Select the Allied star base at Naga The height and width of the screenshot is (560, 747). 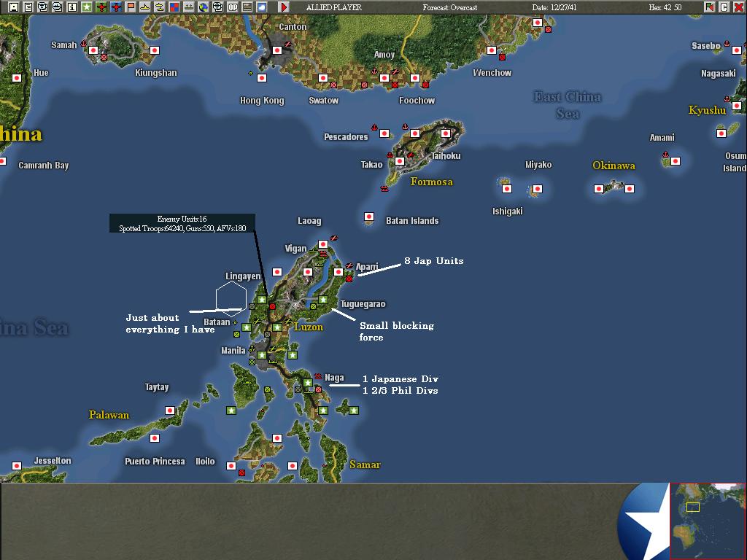(308, 382)
